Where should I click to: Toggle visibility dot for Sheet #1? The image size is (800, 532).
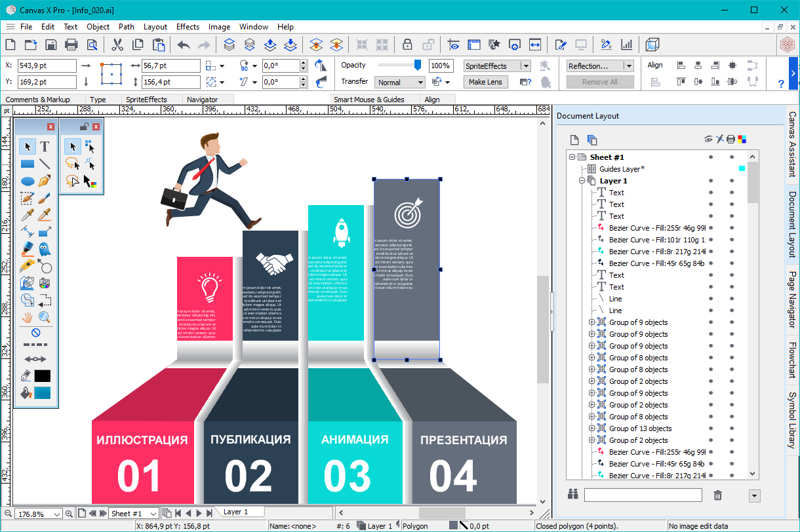point(711,157)
